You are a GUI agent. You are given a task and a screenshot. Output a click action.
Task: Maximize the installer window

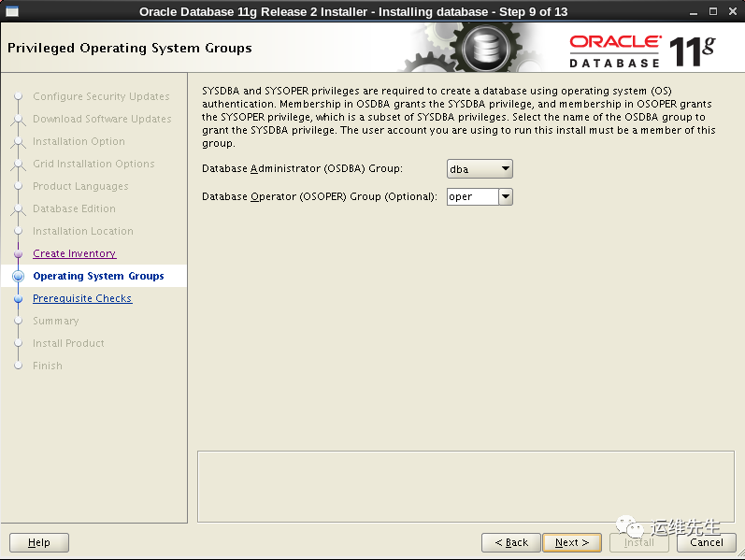click(712, 11)
